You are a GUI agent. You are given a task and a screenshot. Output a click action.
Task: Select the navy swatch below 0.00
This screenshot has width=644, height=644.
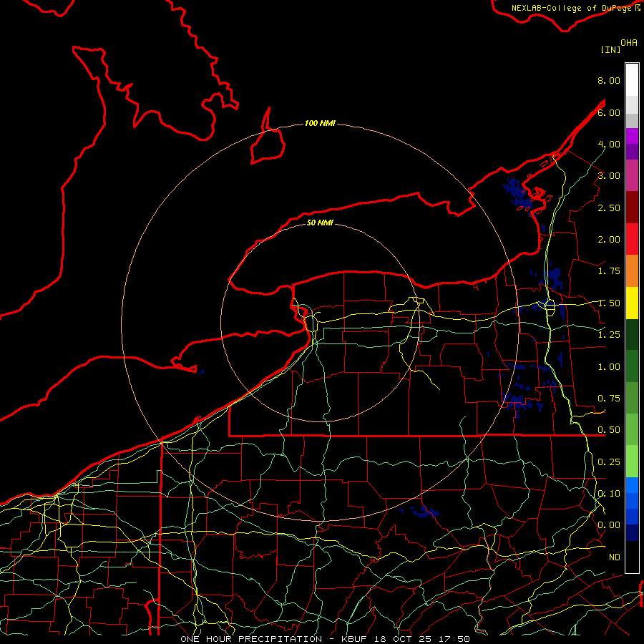(632, 532)
